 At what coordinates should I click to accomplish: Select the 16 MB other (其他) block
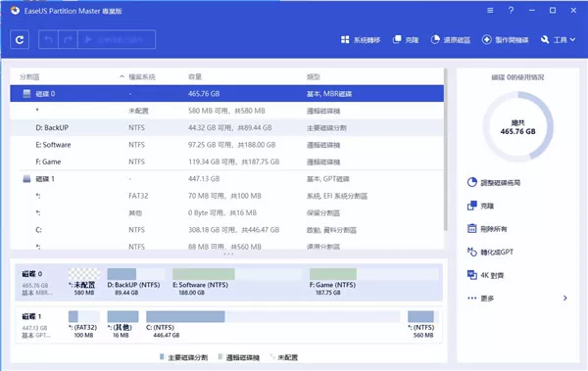point(122,325)
